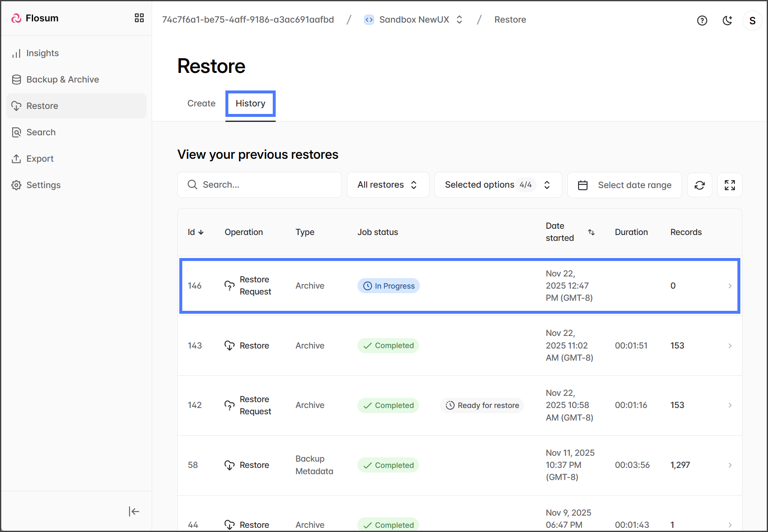Collapse the sidebar with arrow icon
The image size is (768, 532).
134,511
